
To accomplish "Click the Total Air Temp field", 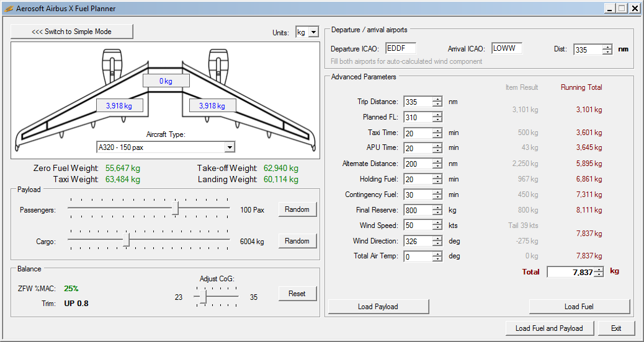I will [418, 256].
